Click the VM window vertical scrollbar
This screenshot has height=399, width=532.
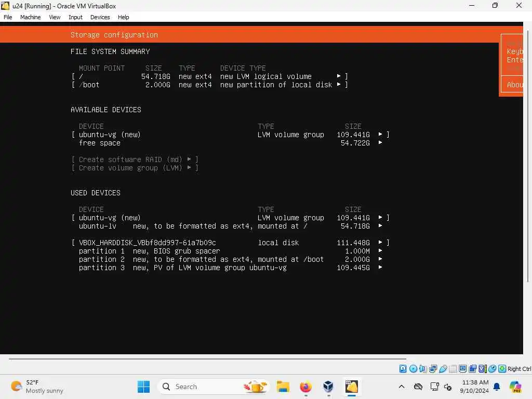(x=528, y=156)
